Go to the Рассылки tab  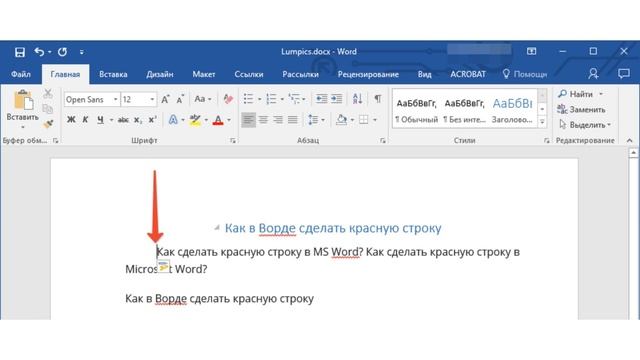pyautogui.click(x=300, y=74)
